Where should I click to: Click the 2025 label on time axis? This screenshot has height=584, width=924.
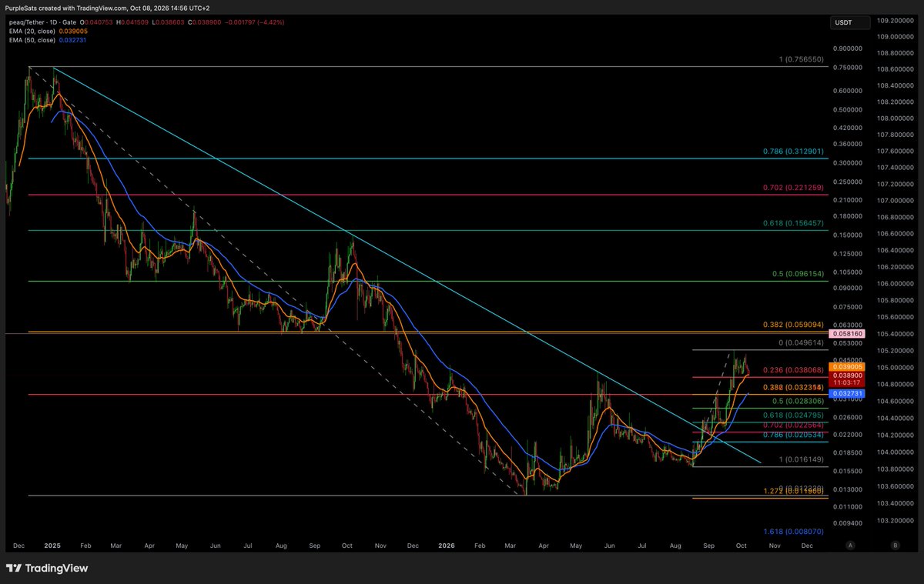[52, 545]
